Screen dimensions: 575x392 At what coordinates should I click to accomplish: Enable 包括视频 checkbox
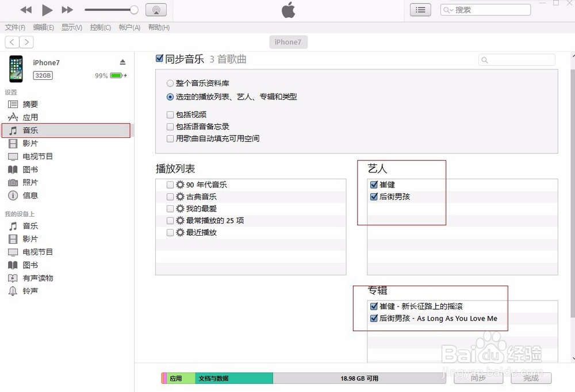[x=170, y=115]
